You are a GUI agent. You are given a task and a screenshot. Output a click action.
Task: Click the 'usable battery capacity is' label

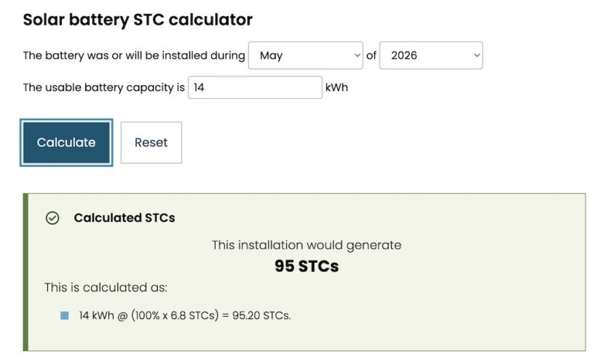(x=115, y=87)
